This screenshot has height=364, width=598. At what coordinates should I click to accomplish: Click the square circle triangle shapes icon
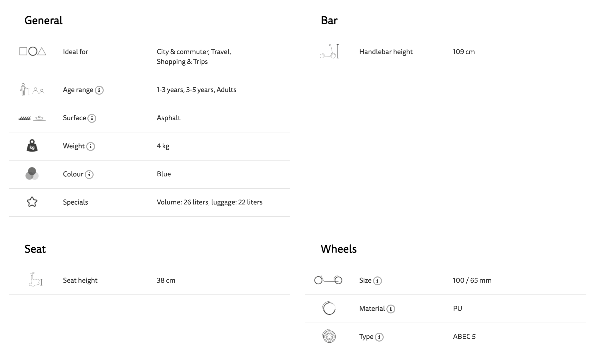pyautogui.click(x=33, y=52)
